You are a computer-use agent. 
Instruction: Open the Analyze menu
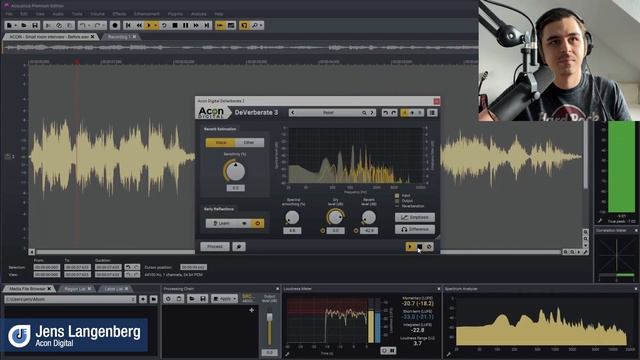199,14
